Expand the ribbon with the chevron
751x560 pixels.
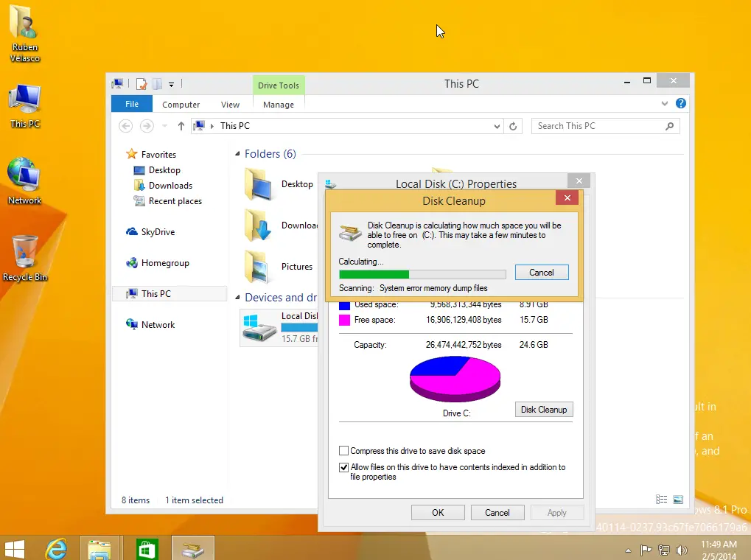pos(664,103)
